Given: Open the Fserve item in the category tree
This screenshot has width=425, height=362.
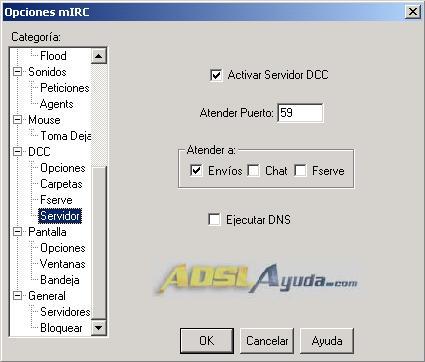Looking at the screenshot, I should click(56, 200).
